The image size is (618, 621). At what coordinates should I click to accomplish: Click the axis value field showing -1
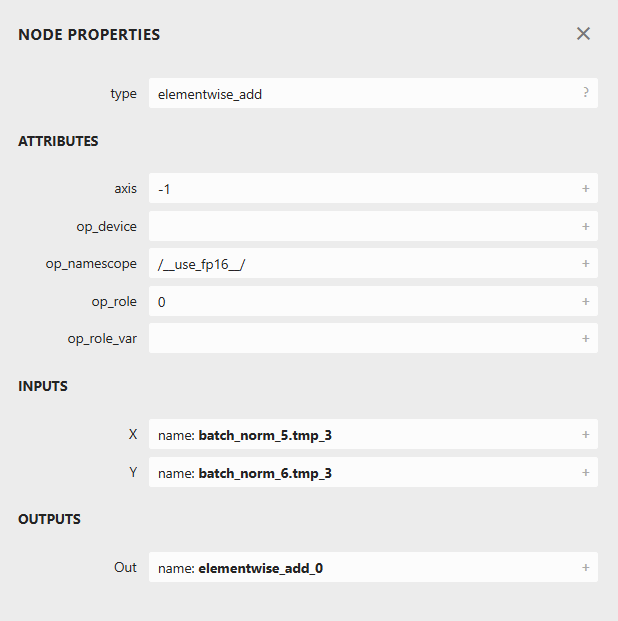360,189
